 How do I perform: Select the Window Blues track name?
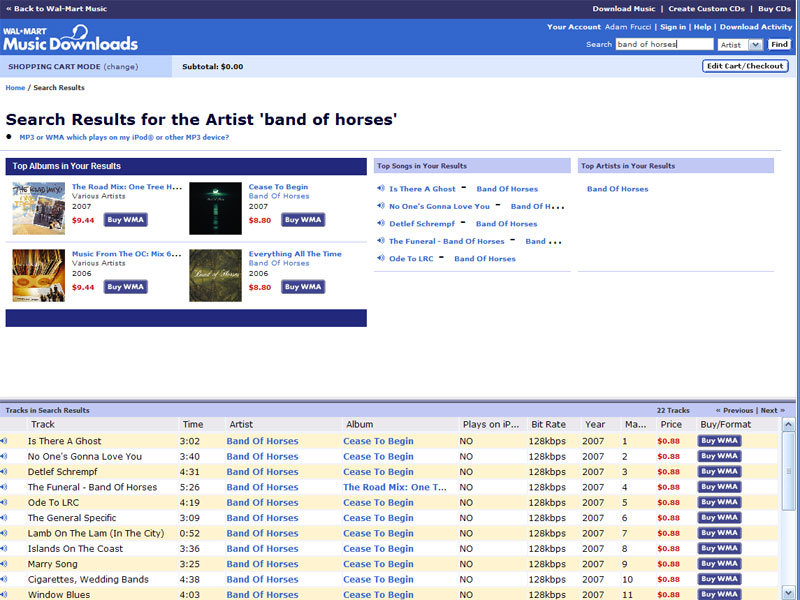tap(59, 595)
